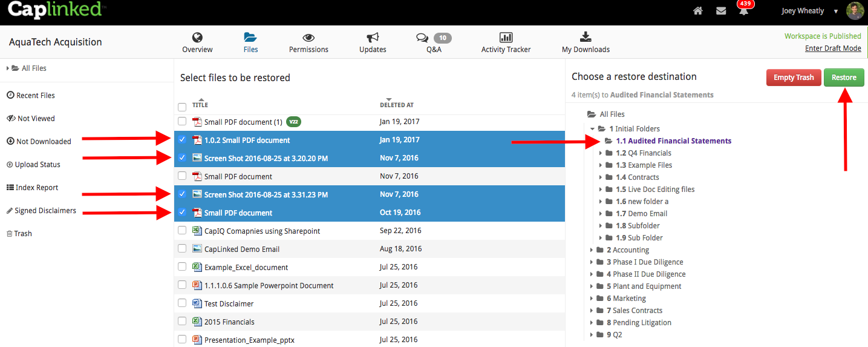Click image icon of CapLinked Demo Email
Image resolution: width=868 pixels, height=347 pixels.
[x=197, y=249]
